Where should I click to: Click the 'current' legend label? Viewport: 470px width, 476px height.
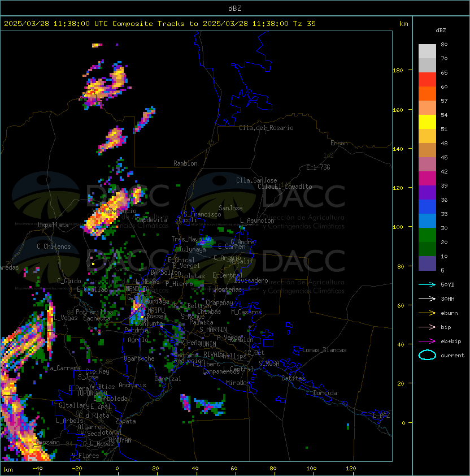(x=452, y=356)
